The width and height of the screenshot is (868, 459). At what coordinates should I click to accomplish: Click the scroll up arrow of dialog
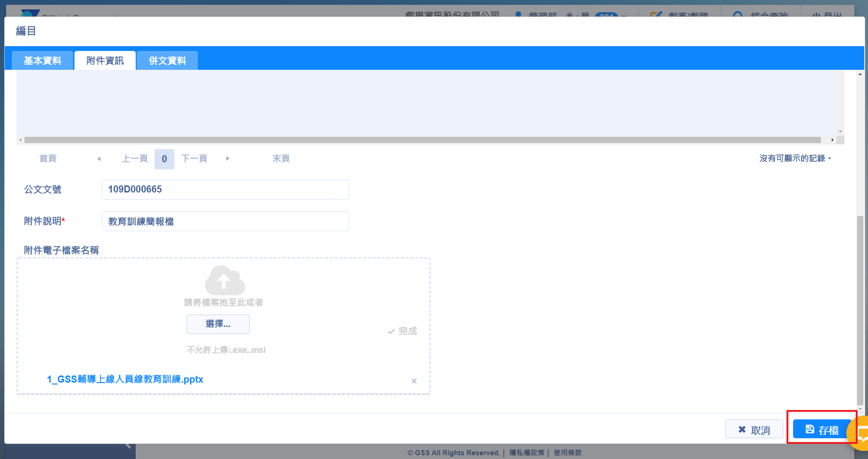pyautogui.click(x=860, y=75)
